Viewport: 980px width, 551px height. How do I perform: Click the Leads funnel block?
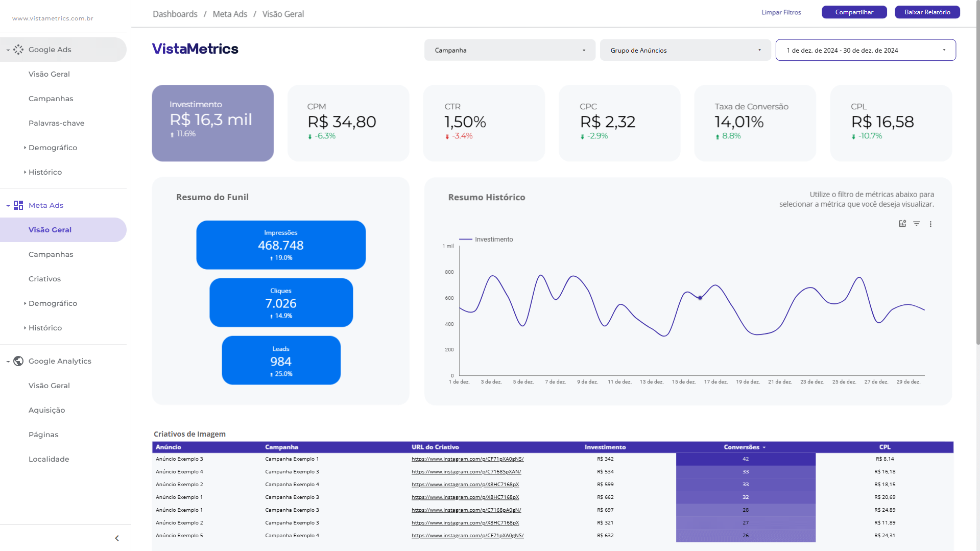coord(281,361)
